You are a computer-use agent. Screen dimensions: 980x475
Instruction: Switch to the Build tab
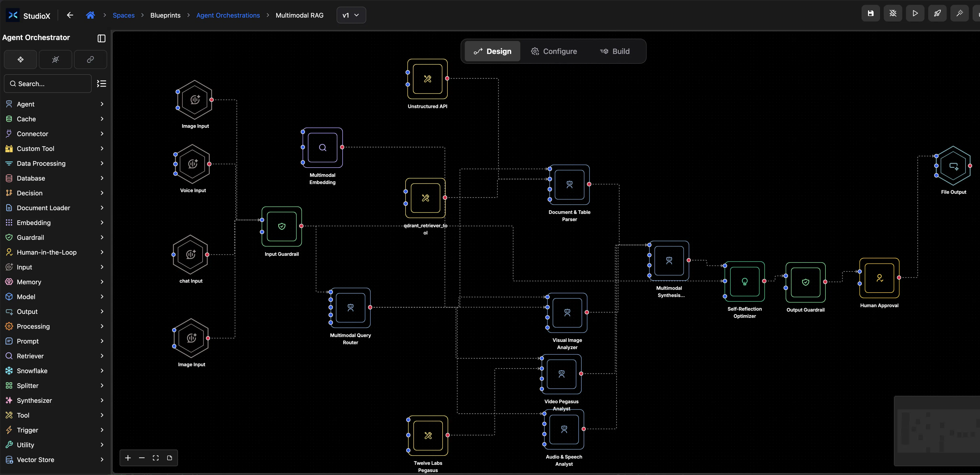tap(615, 51)
